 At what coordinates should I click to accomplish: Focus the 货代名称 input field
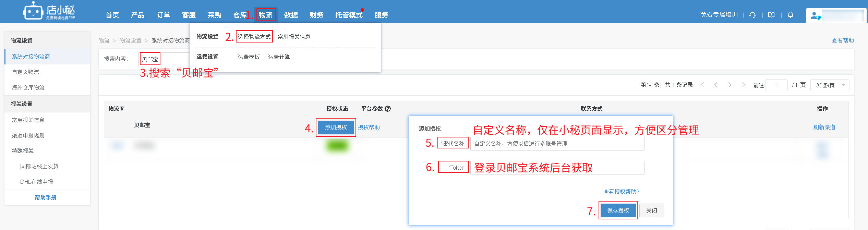tap(557, 144)
